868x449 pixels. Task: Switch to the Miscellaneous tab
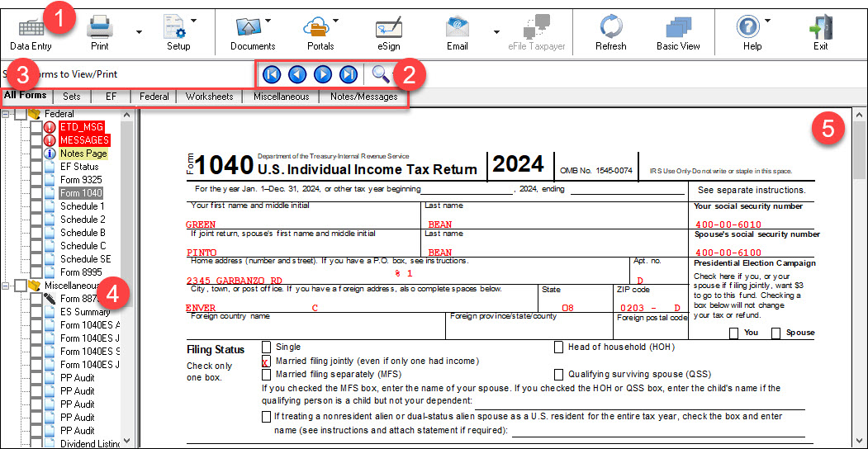282,97
